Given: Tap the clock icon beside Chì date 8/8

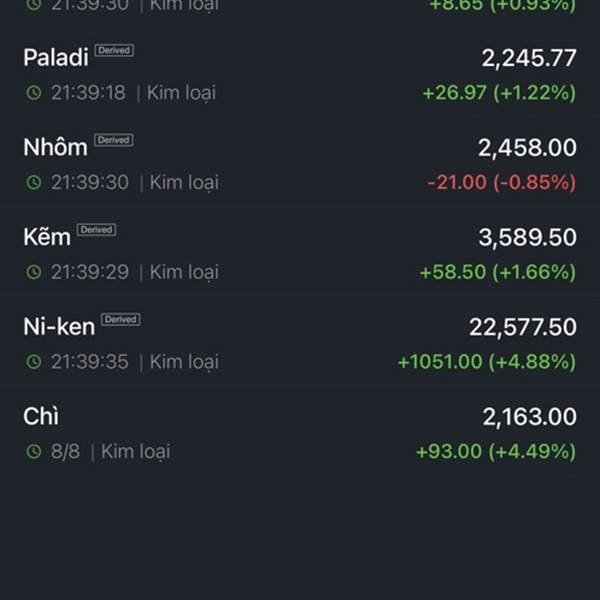Looking at the screenshot, I should point(34,452).
